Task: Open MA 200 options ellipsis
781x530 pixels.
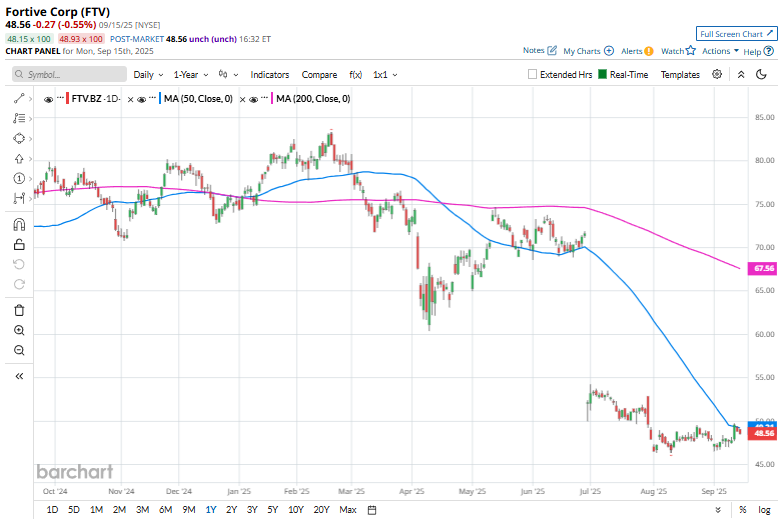Action: pyautogui.click(x=264, y=98)
